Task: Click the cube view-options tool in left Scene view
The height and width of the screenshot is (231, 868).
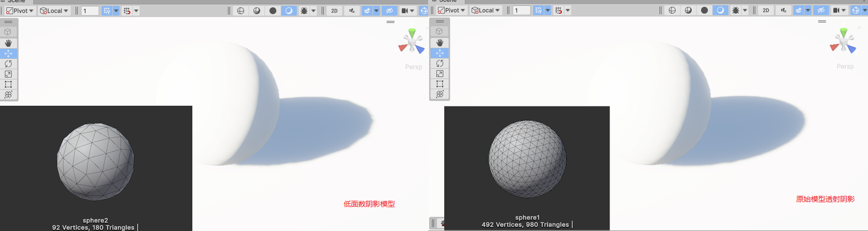Action: (8, 31)
